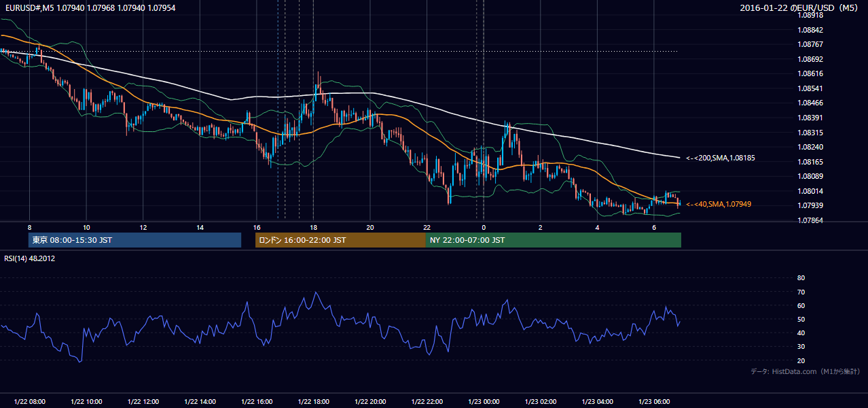Click price axis value 1.08315
This screenshot has height=408, width=868.
point(810,133)
